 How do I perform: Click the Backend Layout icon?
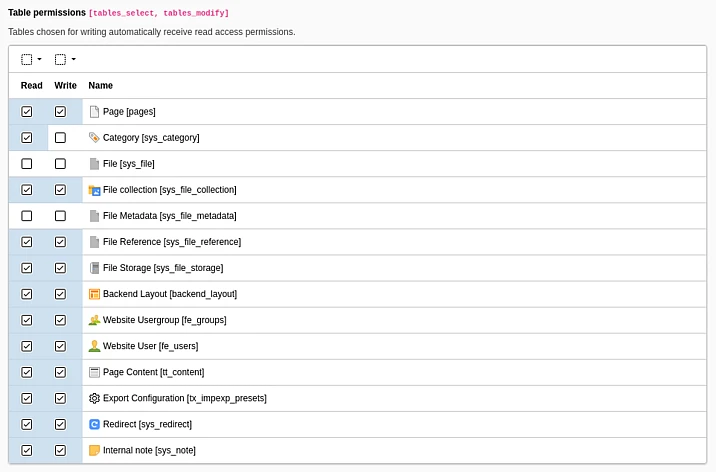pyautogui.click(x=94, y=294)
